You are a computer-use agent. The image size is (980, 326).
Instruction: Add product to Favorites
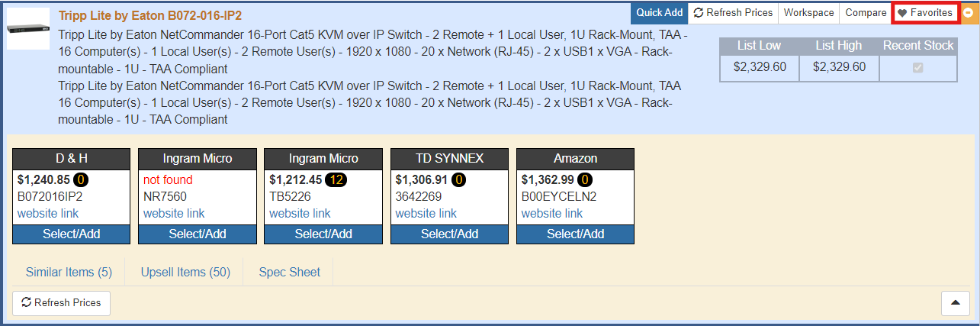click(x=925, y=13)
